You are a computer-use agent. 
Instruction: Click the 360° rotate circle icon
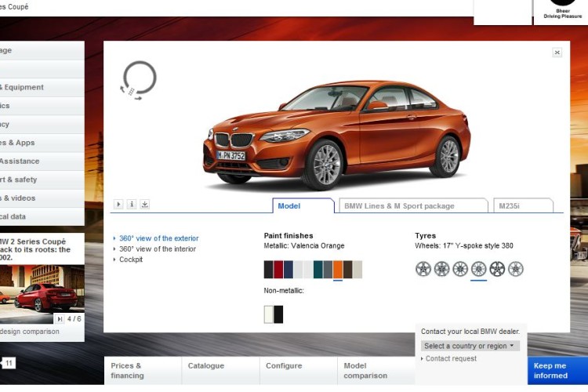click(x=138, y=80)
